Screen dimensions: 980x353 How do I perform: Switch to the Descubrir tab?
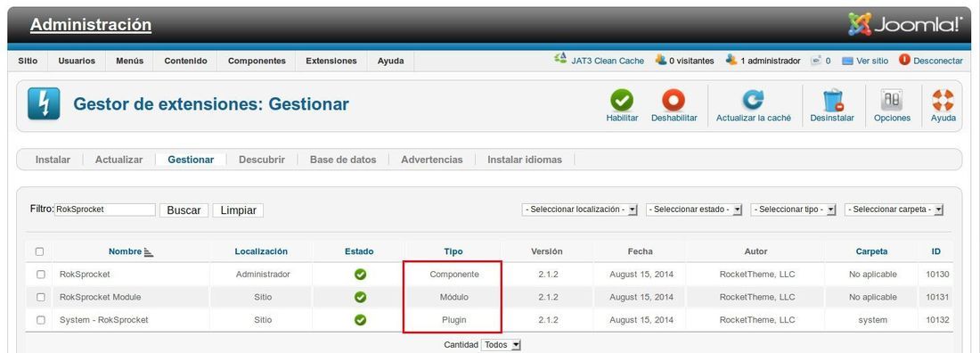(262, 160)
